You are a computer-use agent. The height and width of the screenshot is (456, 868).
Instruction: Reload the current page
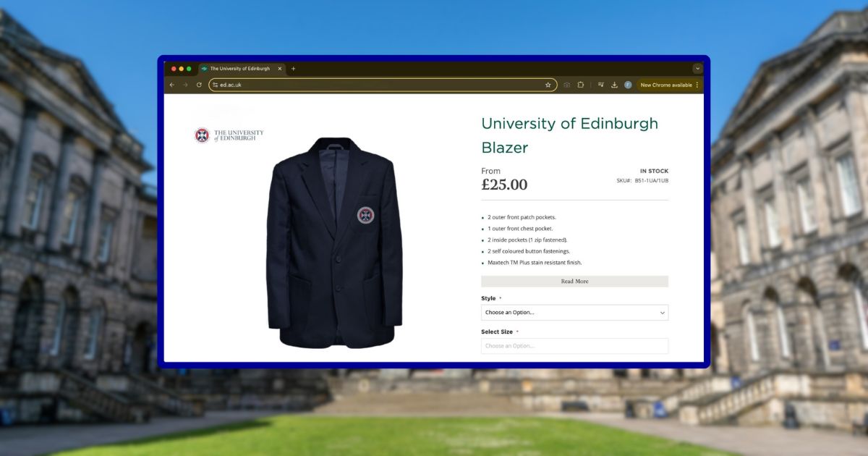coord(199,85)
